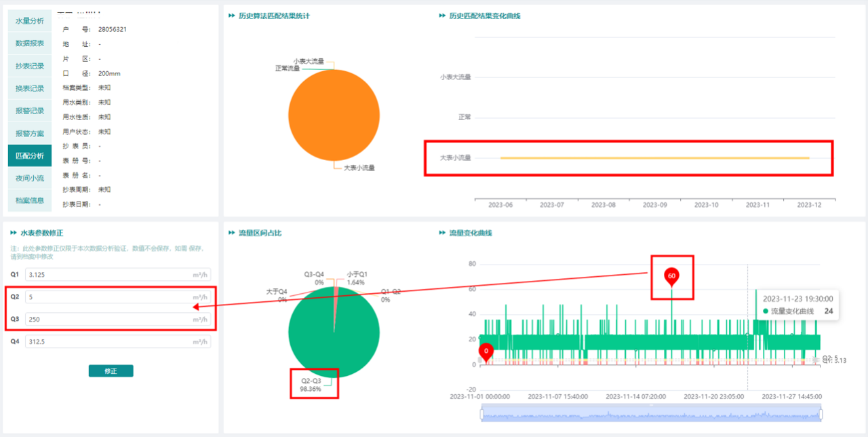The image size is (868, 437).
Task: Open the 夜间小流 tab
Action: [30, 178]
